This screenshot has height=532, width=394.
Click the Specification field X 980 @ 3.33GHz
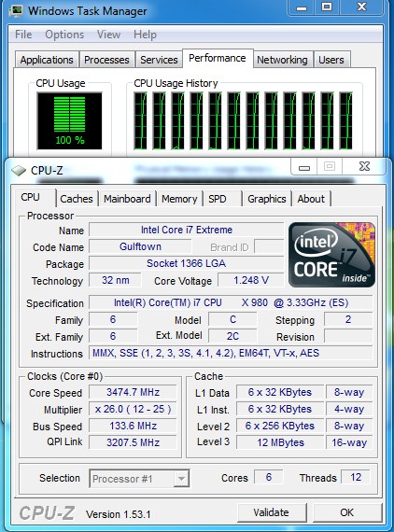point(232,302)
